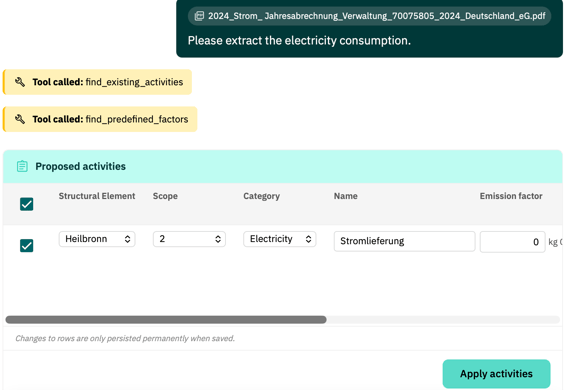This screenshot has height=390, width=567.
Task: Open the Heilbronn structural element dropdown
Action: pyautogui.click(x=97, y=239)
